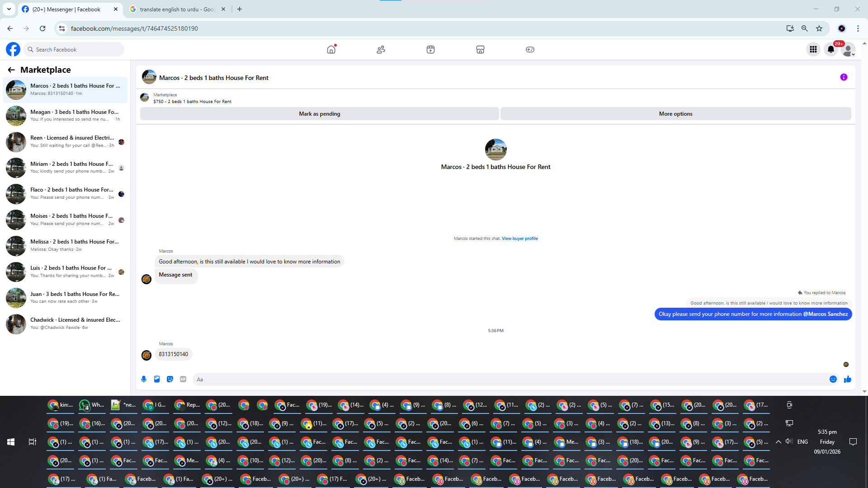
Task: Click the voice clip microphone icon
Action: 144,379
